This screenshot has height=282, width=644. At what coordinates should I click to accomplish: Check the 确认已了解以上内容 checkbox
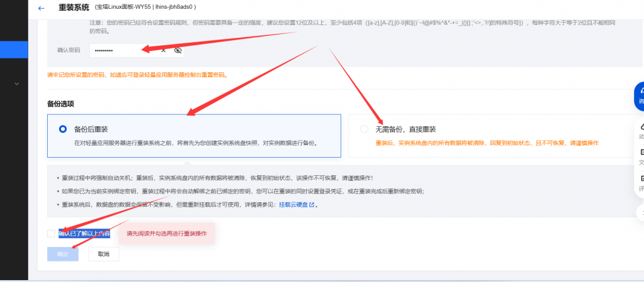click(x=51, y=234)
